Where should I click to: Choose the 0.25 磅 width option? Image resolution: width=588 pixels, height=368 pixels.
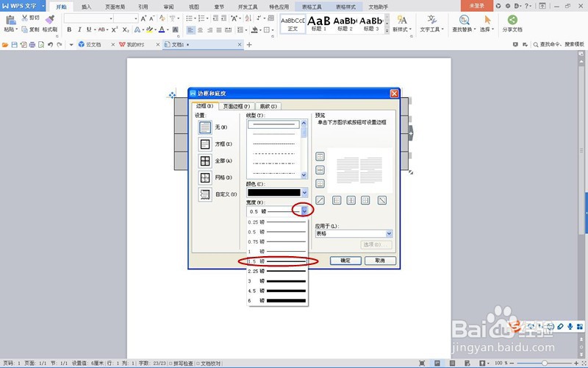(277, 222)
